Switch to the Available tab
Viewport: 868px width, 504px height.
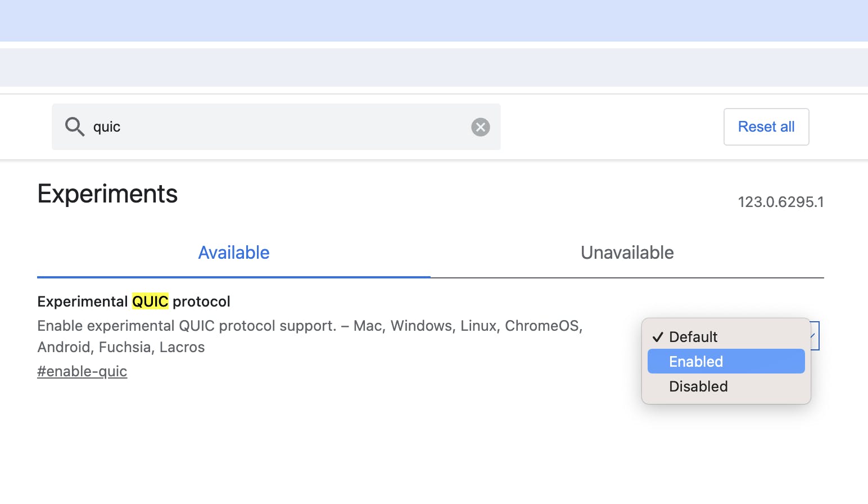pyautogui.click(x=234, y=253)
